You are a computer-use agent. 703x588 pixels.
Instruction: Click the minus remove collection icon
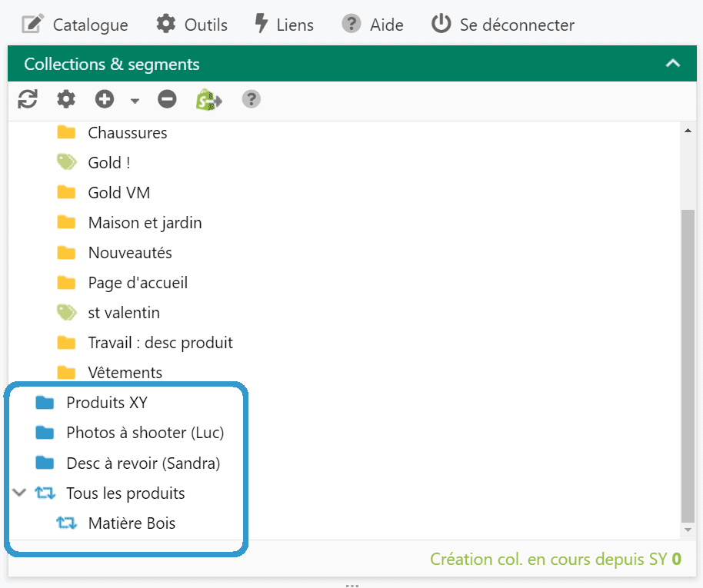[167, 99]
